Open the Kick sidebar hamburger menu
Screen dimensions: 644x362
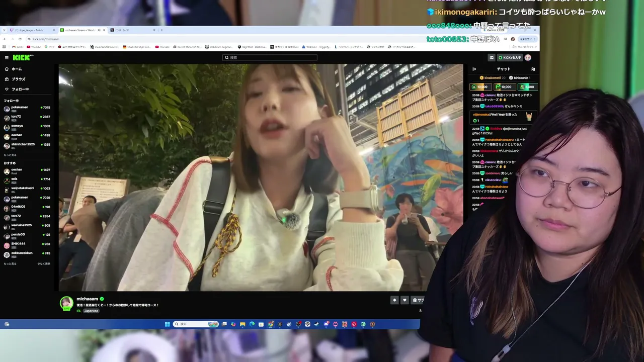pyautogui.click(x=7, y=58)
